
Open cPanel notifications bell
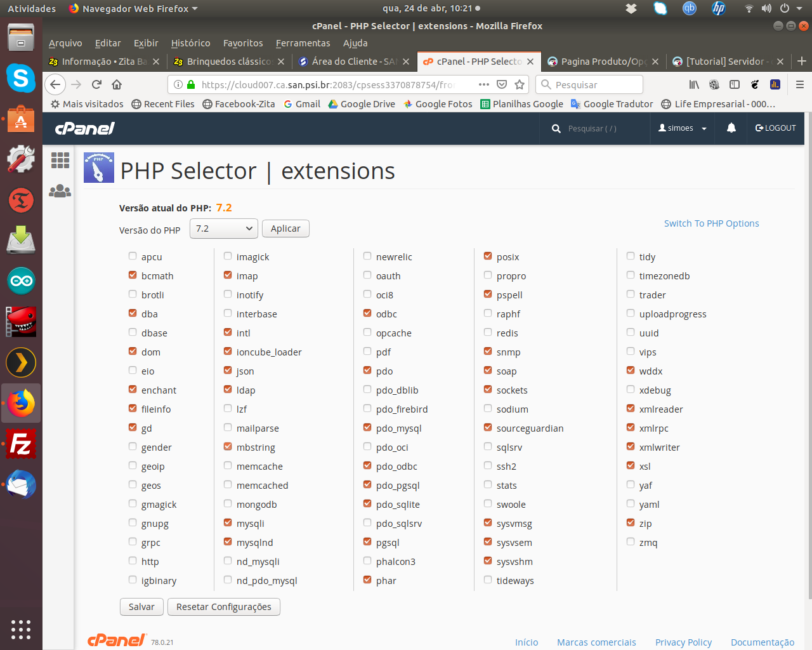(731, 128)
